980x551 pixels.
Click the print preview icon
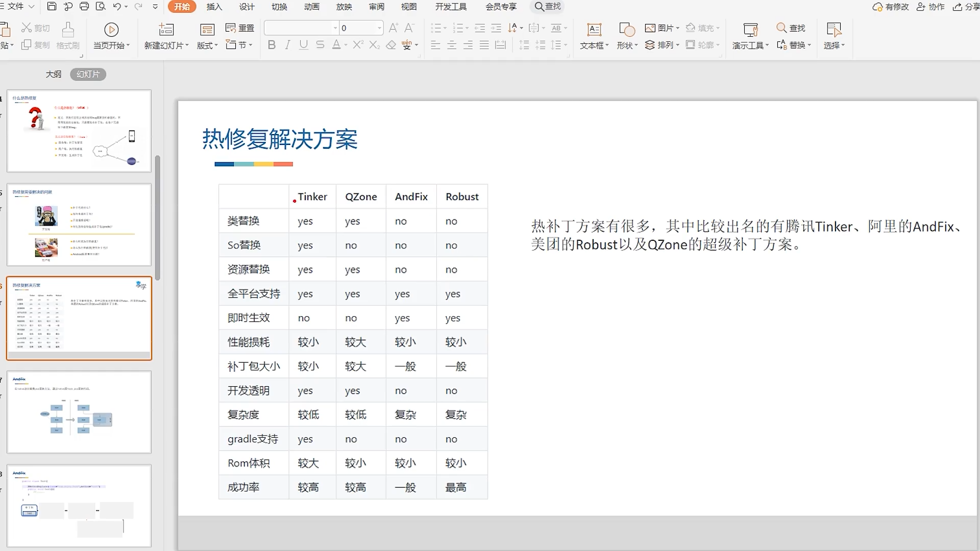[x=101, y=7]
